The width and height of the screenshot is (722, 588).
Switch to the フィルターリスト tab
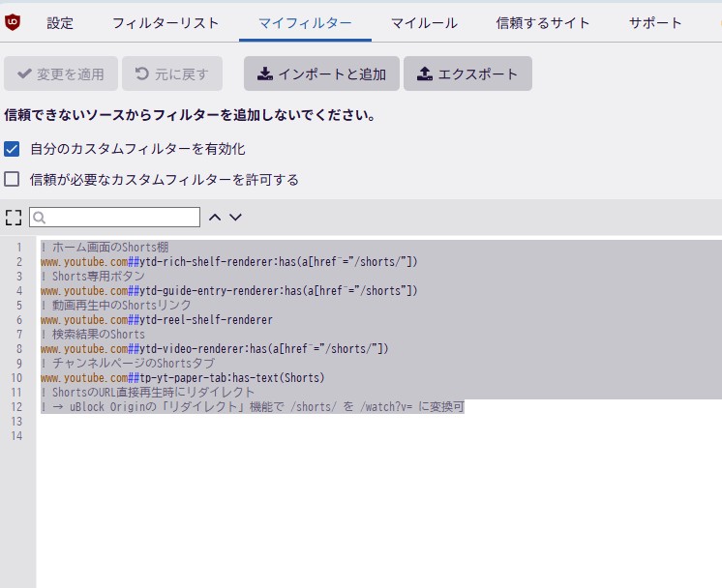tap(165, 23)
